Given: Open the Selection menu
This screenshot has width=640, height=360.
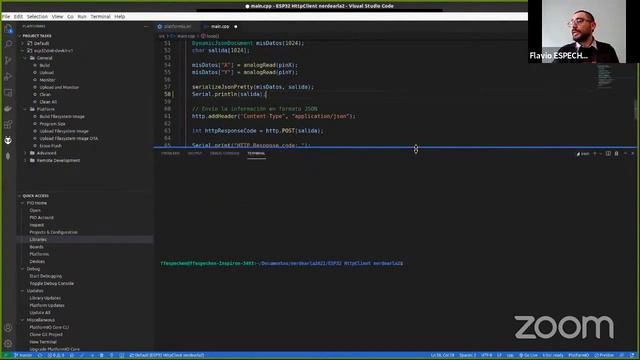Looking at the screenshot, I should tap(37, 17).
